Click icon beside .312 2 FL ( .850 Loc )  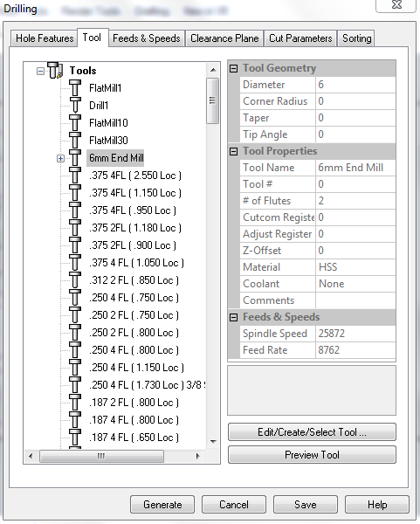(75, 279)
